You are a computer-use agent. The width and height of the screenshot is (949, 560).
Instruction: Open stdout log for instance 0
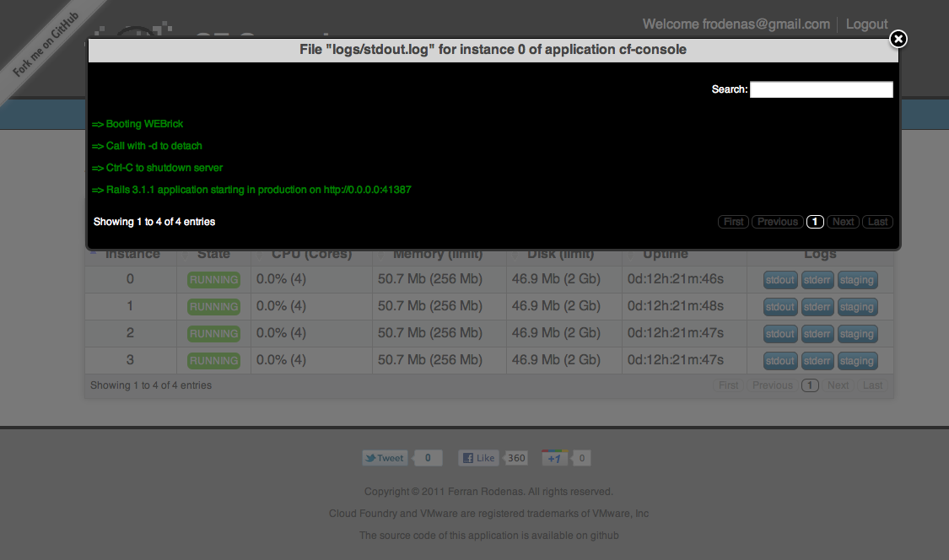click(x=780, y=280)
